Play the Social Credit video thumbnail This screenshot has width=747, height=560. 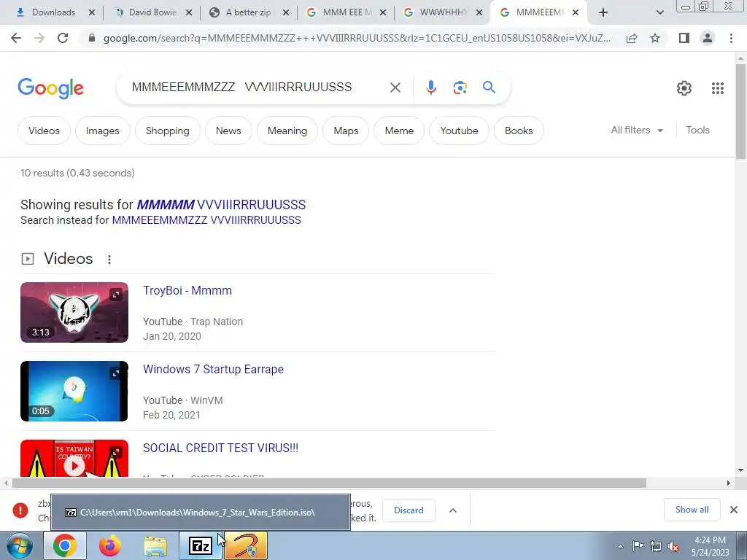[74, 458]
